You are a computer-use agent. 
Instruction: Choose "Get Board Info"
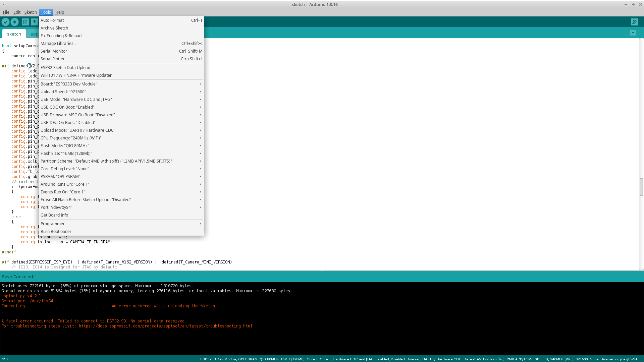[54, 215]
